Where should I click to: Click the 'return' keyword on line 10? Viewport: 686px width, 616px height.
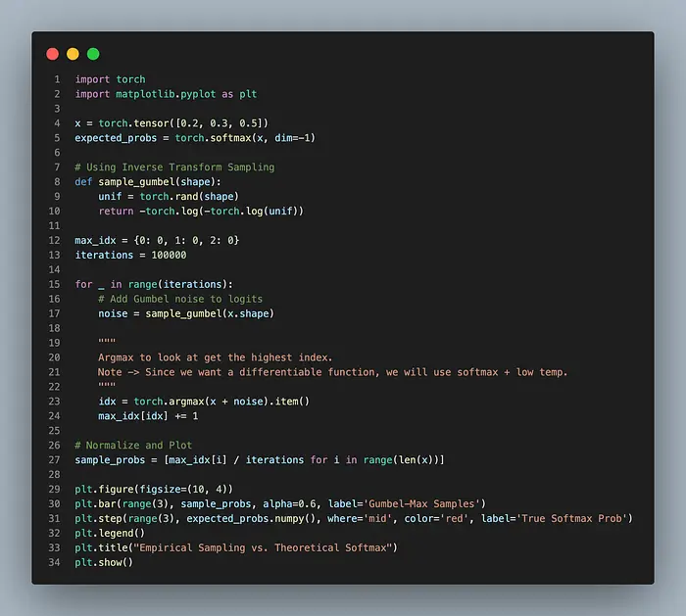point(116,211)
